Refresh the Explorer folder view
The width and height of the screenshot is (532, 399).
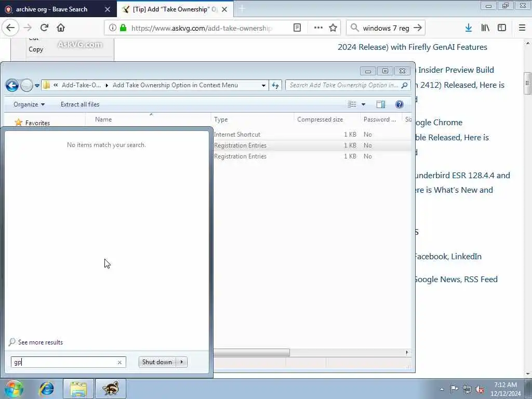click(275, 86)
